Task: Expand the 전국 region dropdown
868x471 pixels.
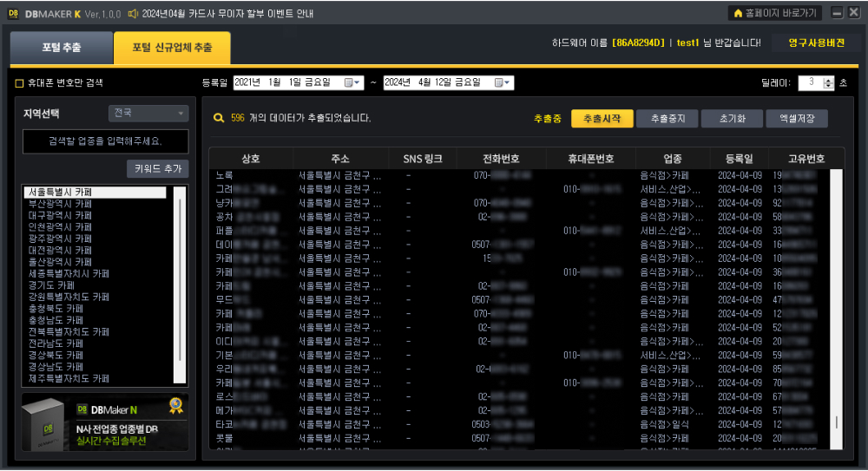Action: (x=148, y=114)
